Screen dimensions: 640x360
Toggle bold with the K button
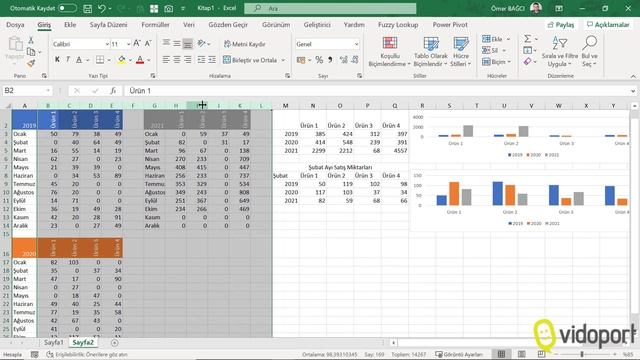click(57, 60)
